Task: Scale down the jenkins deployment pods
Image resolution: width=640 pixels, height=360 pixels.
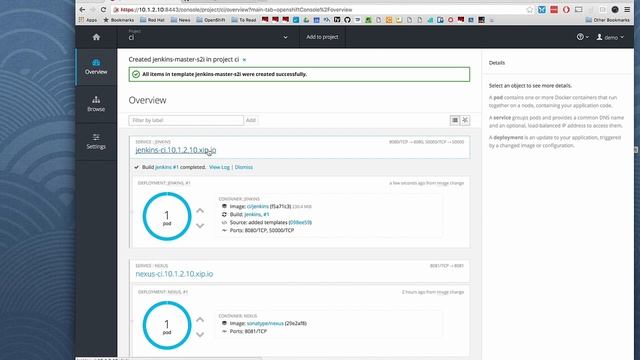Action: click(200, 225)
